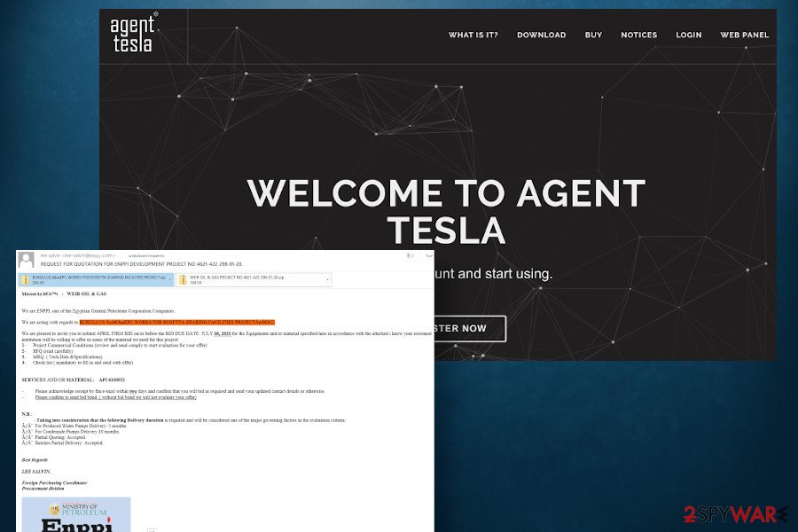Screen dimensions: 798x532
Task: Click the "Partial Quoting: Accepted" line
Action: tap(54, 437)
